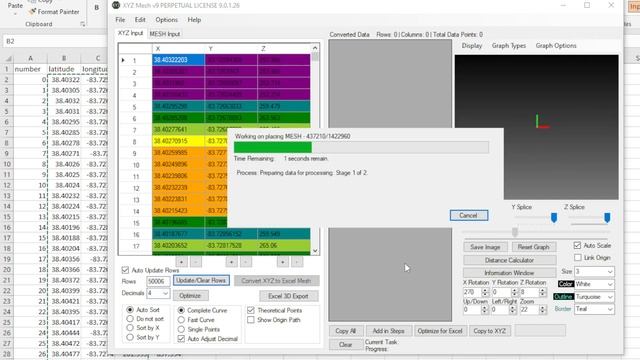Click the Optimize for Excel button
The image size is (640, 360).
pyautogui.click(x=440, y=331)
